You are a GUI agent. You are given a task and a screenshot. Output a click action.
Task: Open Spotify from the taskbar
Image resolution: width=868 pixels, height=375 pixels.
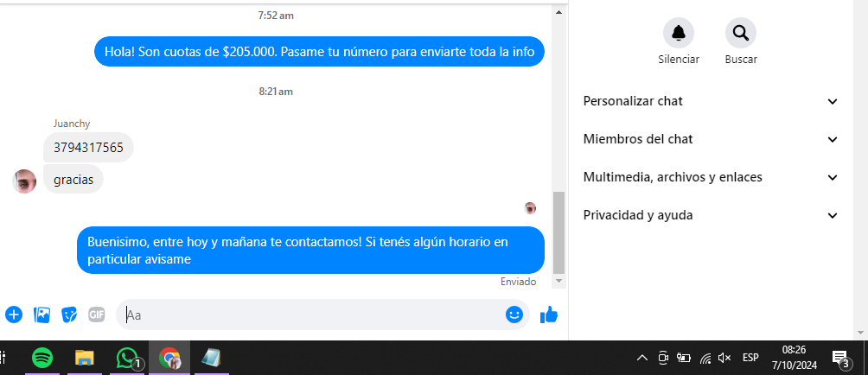click(x=42, y=359)
